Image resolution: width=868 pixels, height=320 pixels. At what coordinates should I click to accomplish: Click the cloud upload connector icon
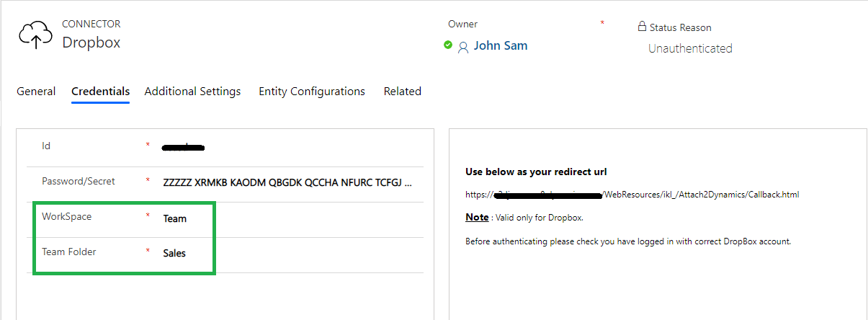[35, 35]
